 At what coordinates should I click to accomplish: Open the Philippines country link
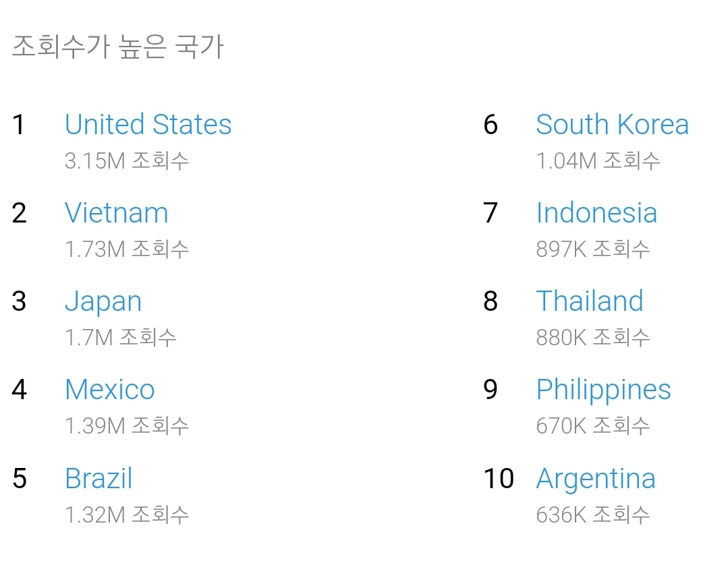pos(603,390)
